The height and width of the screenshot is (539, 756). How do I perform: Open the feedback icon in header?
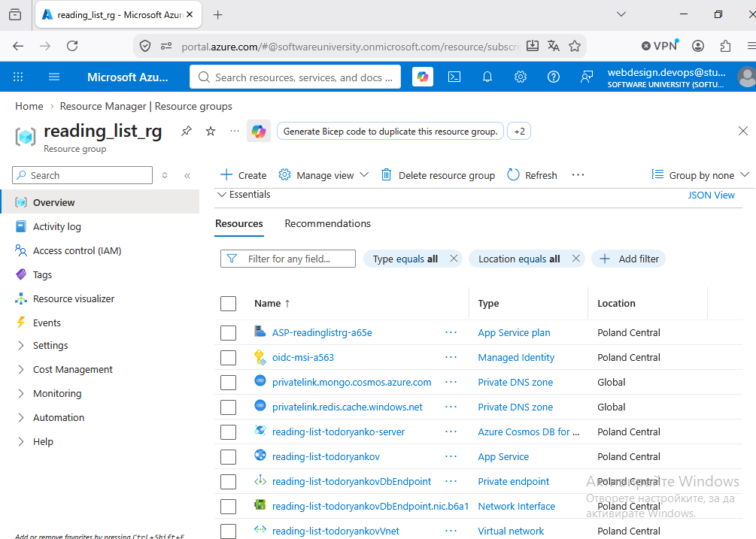pyautogui.click(x=586, y=77)
